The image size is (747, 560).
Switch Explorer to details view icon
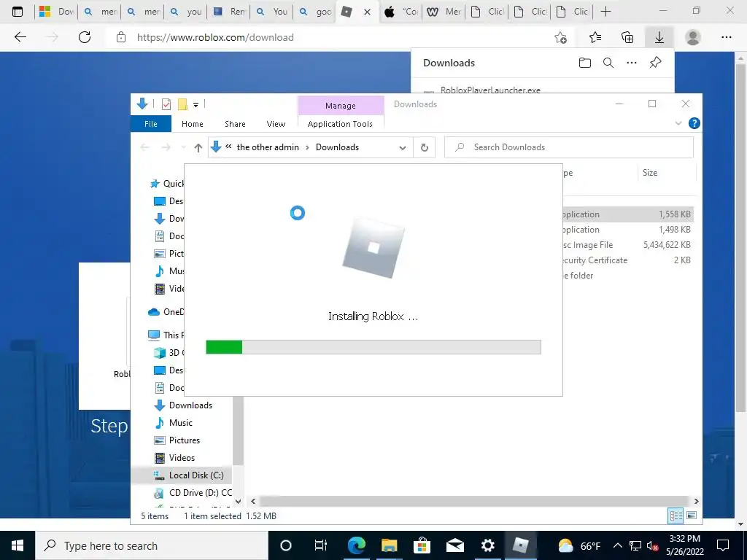(676, 516)
